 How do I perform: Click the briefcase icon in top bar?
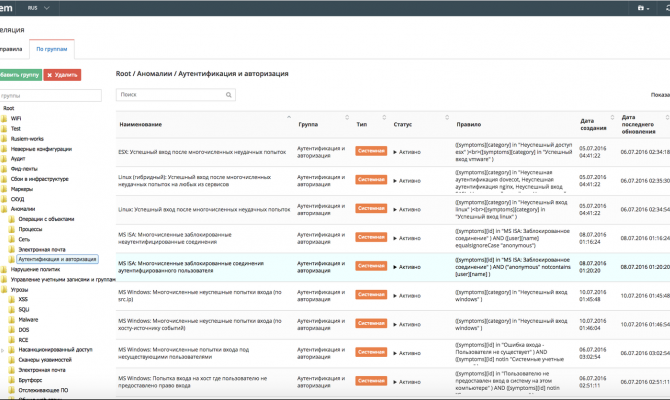641,8
